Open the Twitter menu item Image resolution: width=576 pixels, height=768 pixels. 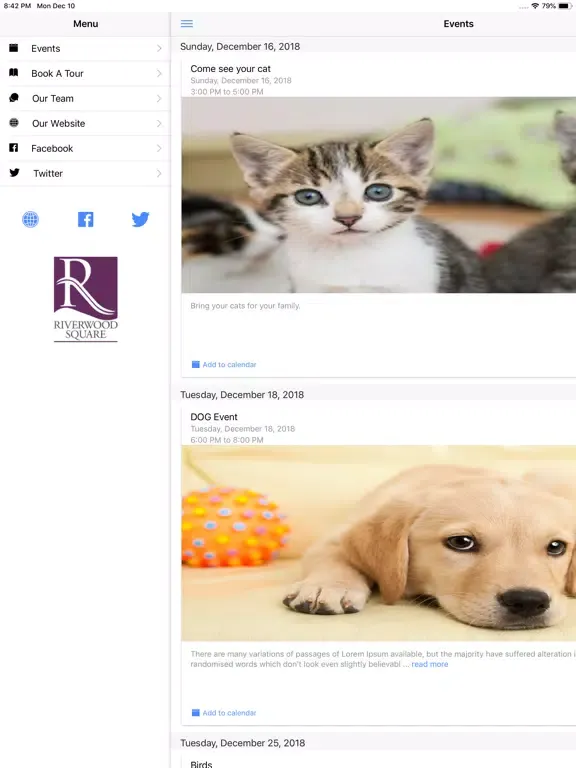85,173
